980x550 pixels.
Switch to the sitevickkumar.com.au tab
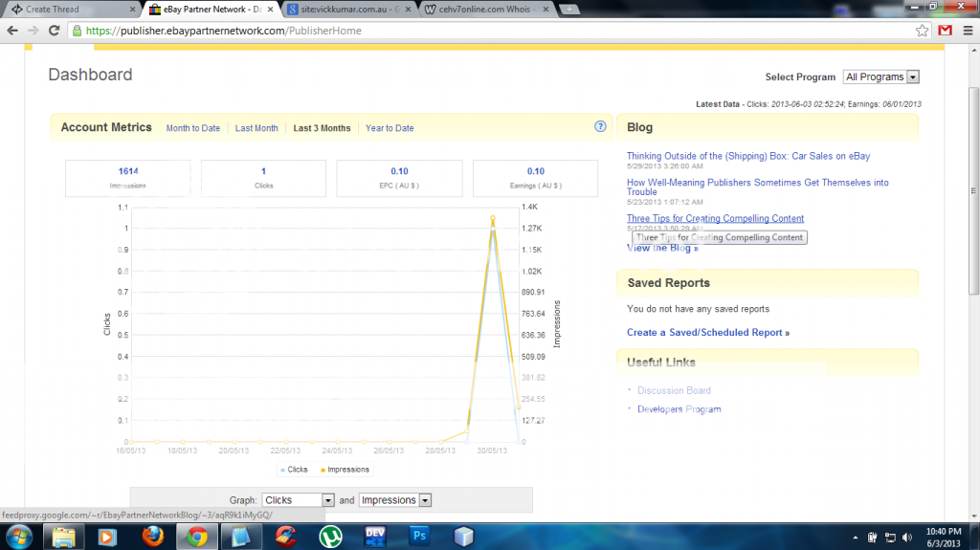349,10
